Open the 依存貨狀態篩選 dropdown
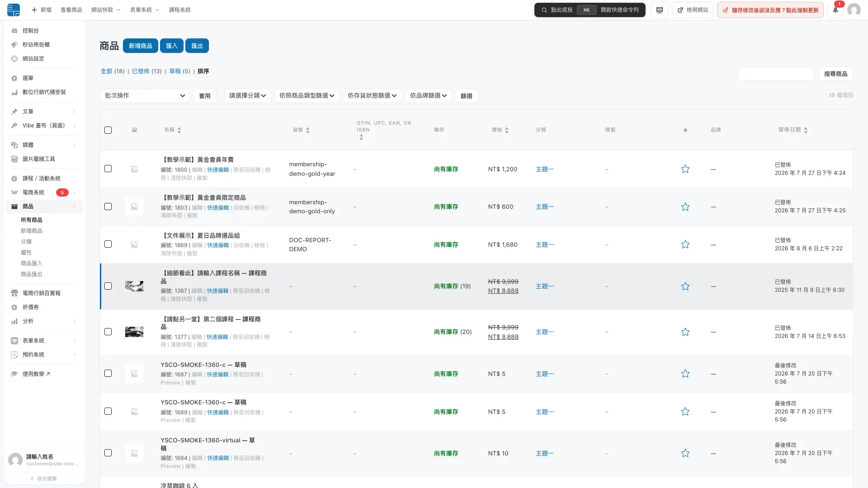The width and height of the screenshot is (868, 488). pos(372,96)
